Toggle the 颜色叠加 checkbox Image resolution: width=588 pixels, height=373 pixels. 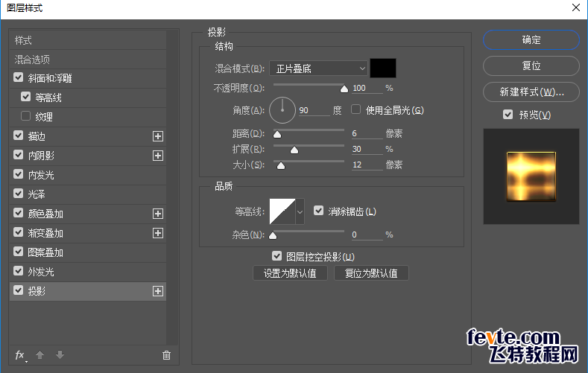pos(19,213)
